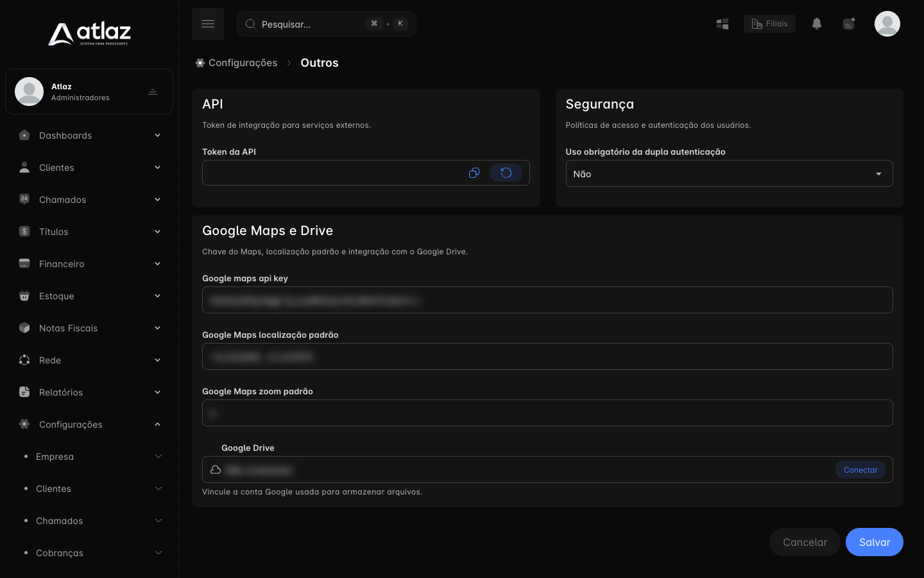Click the Relatórios document icon

point(24,392)
